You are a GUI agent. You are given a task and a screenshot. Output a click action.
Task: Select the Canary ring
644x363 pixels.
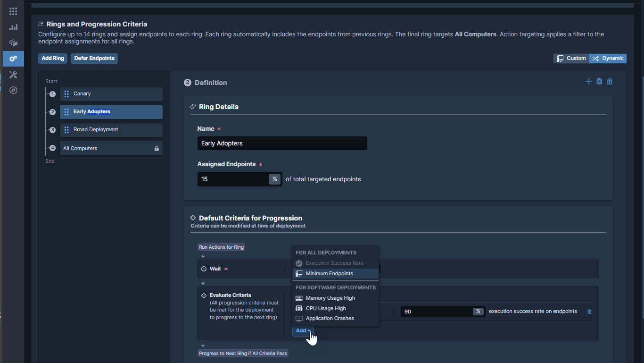pos(111,94)
